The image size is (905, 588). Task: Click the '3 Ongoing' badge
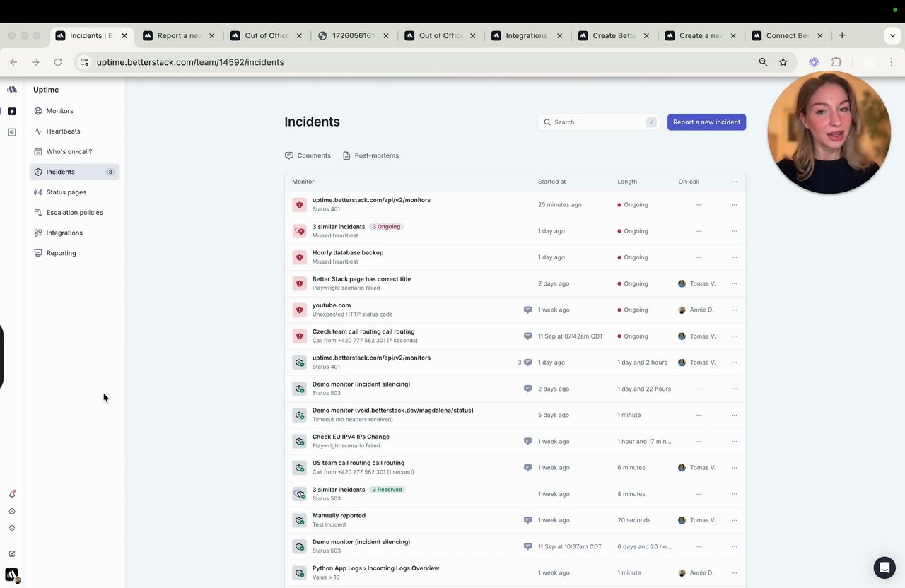click(386, 227)
